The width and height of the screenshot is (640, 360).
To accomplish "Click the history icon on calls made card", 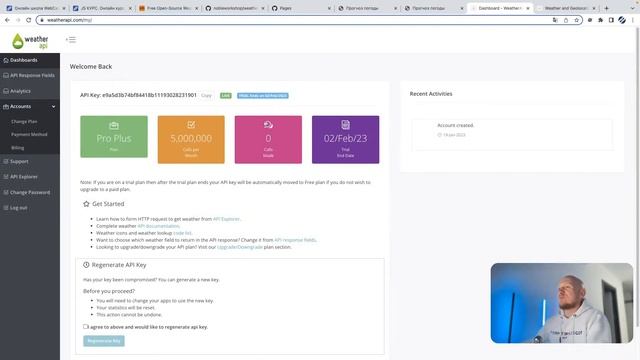I will (x=268, y=124).
